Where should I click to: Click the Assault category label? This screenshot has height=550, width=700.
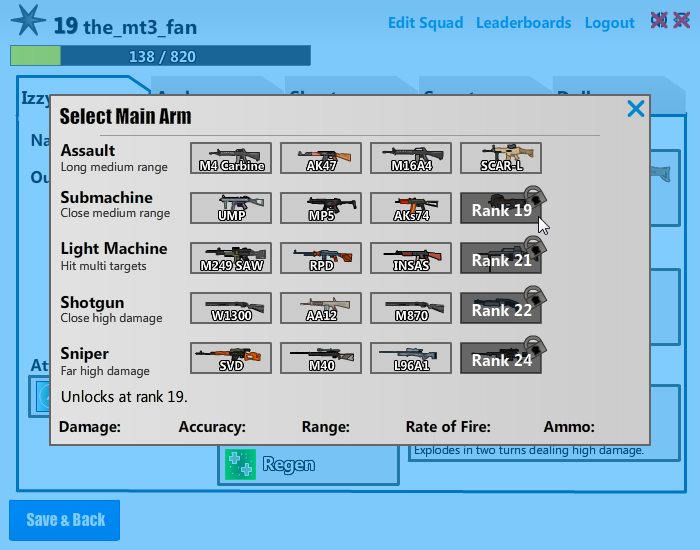pos(88,150)
